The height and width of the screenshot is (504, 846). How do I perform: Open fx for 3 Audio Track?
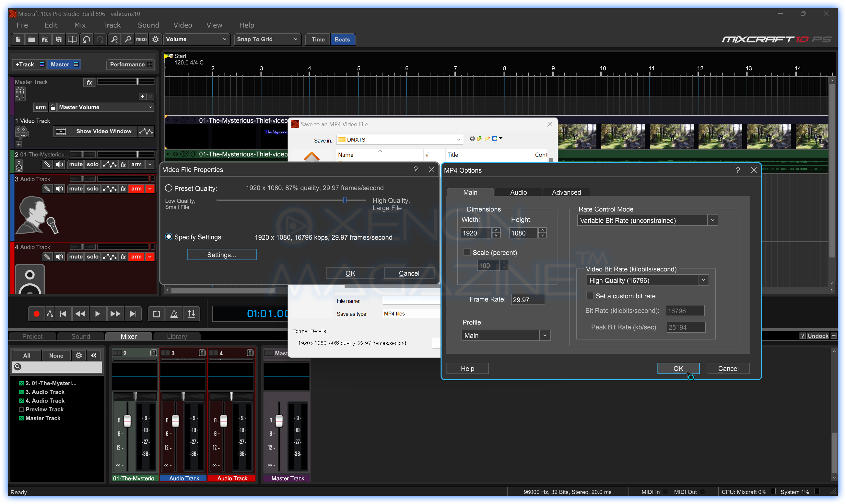(x=123, y=189)
